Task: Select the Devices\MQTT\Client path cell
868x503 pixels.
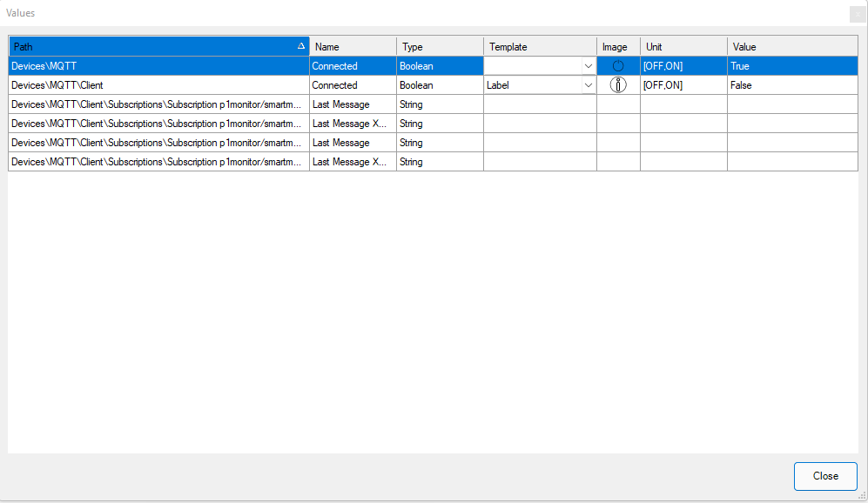Action: pos(158,85)
